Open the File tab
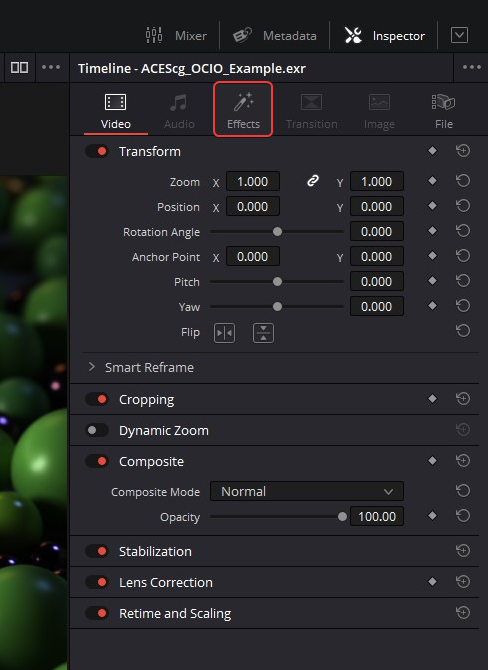The height and width of the screenshot is (670, 488). [444, 111]
